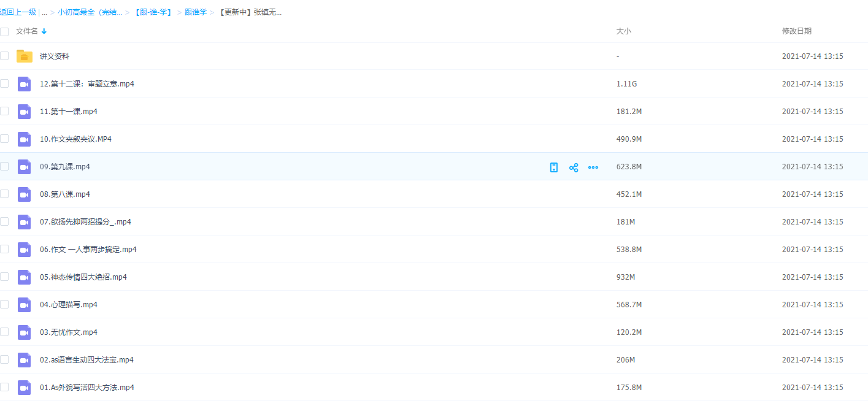The image size is (868, 414).
Task: Click the video icon of 10.作文夹叙夹议.MP4
Action: [x=25, y=139]
